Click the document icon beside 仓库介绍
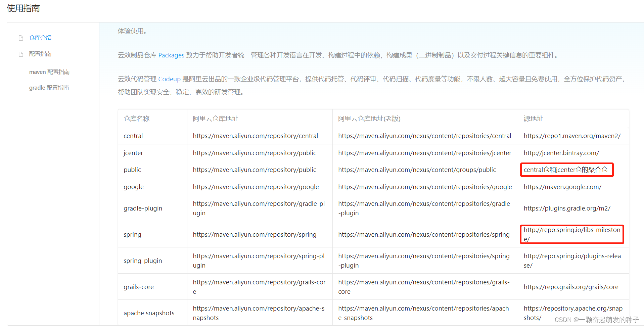The width and height of the screenshot is (644, 326). click(21, 38)
